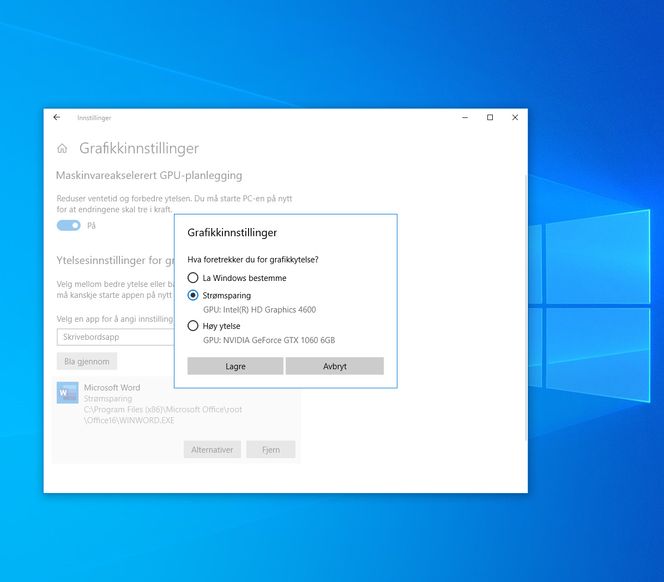Maximize the Innstillinger window
This screenshot has height=582, width=664.
(x=490, y=117)
